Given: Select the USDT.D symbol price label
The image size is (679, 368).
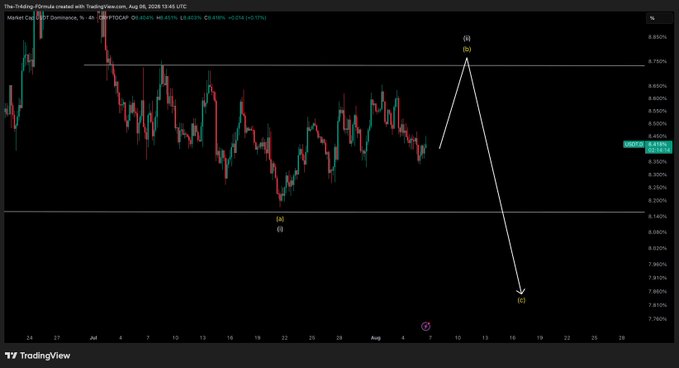Looking at the screenshot, I should click(x=634, y=144).
